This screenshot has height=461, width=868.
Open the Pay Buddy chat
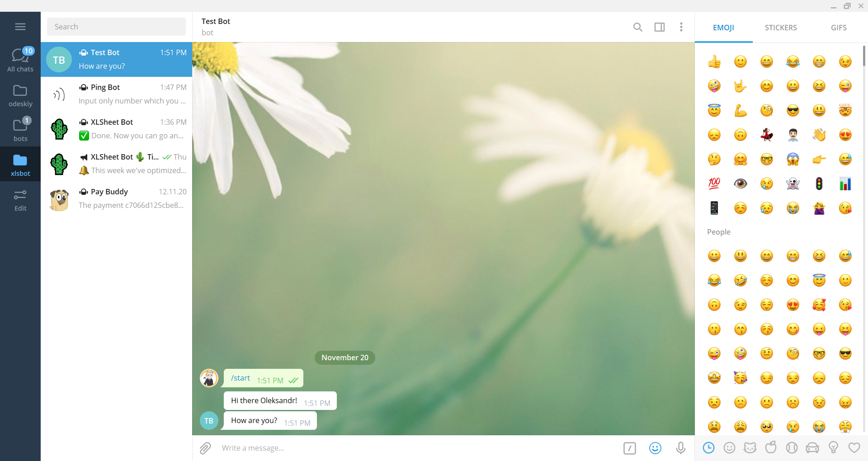tap(116, 198)
